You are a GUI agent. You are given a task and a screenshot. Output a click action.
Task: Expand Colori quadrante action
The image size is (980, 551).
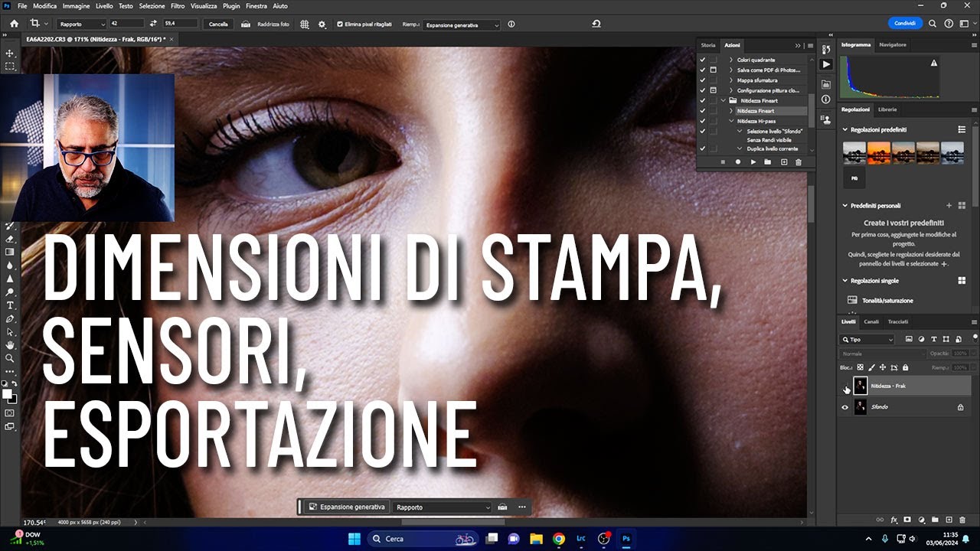pyautogui.click(x=731, y=60)
